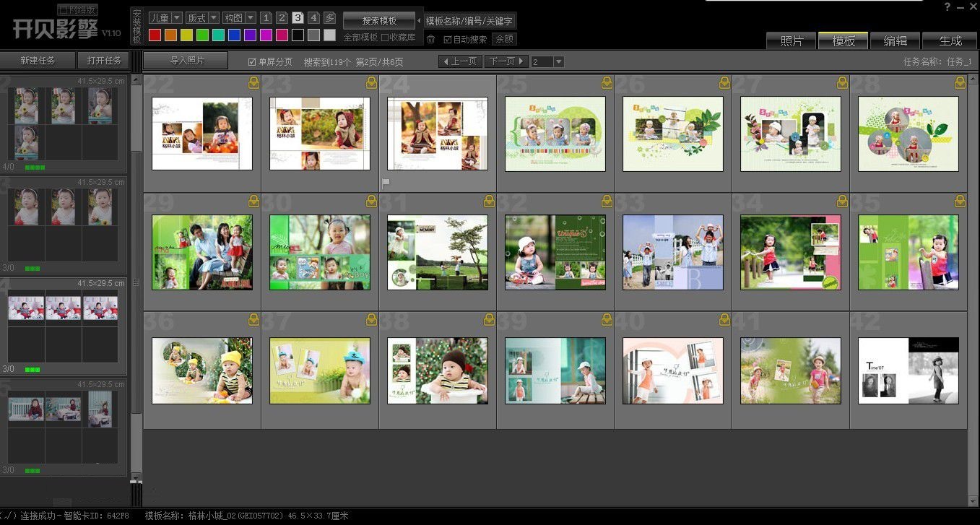Select the red color swatch
The width and height of the screenshot is (980, 525).
(155, 35)
